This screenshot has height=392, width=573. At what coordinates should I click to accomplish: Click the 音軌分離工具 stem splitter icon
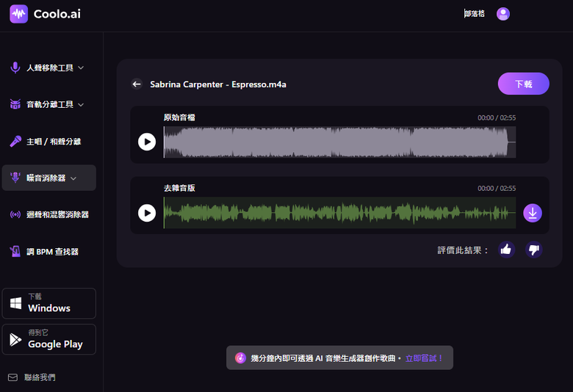(15, 104)
